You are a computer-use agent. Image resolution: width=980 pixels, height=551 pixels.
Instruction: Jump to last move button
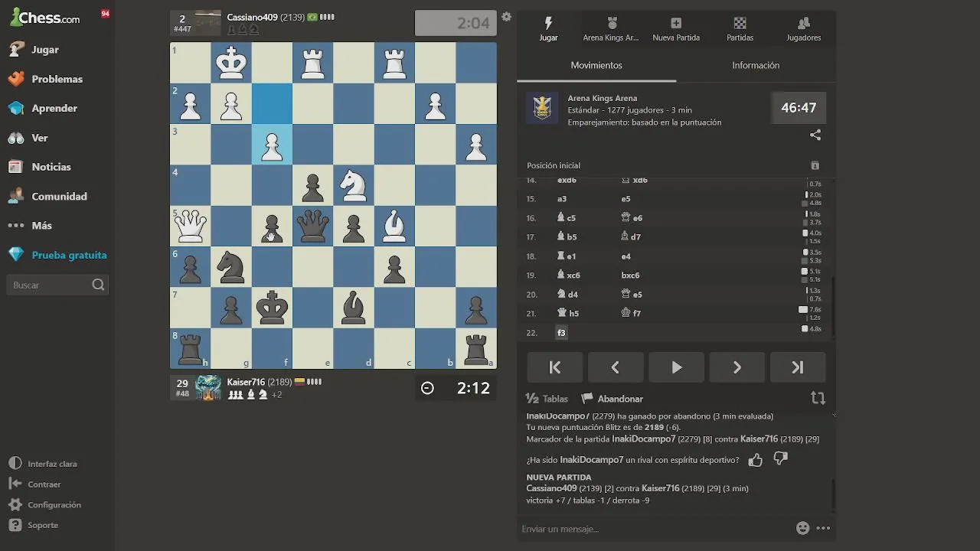pyautogui.click(x=798, y=367)
